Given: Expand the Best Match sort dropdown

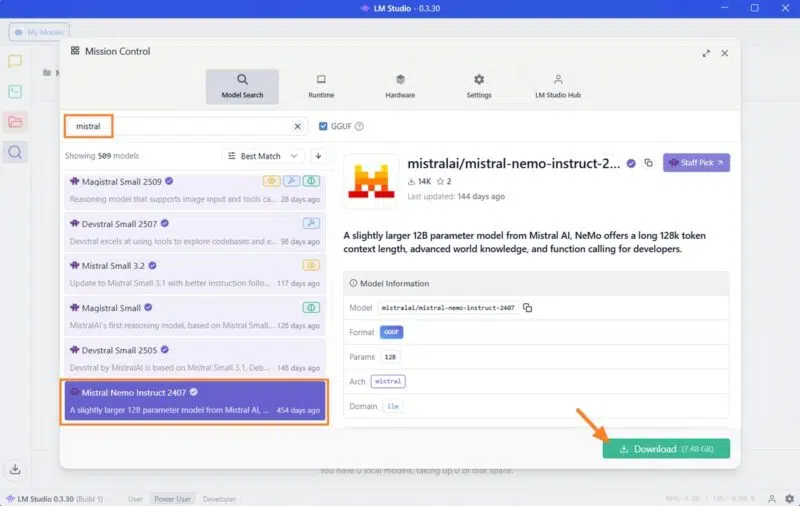Looking at the screenshot, I should [x=263, y=156].
